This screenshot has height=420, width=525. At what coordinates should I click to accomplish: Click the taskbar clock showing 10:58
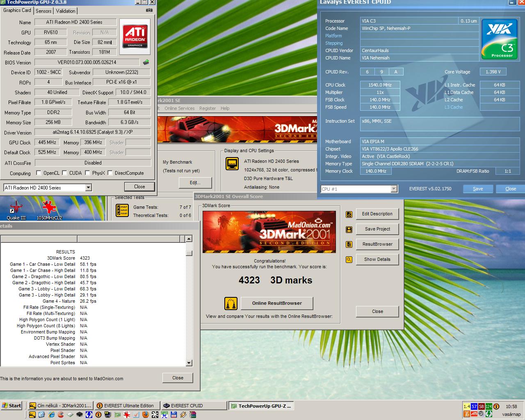(511, 406)
